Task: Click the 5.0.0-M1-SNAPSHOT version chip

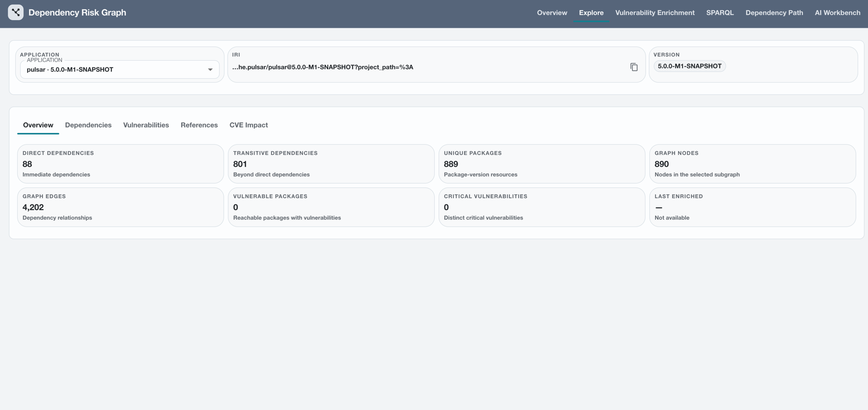Action: [689, 66]
